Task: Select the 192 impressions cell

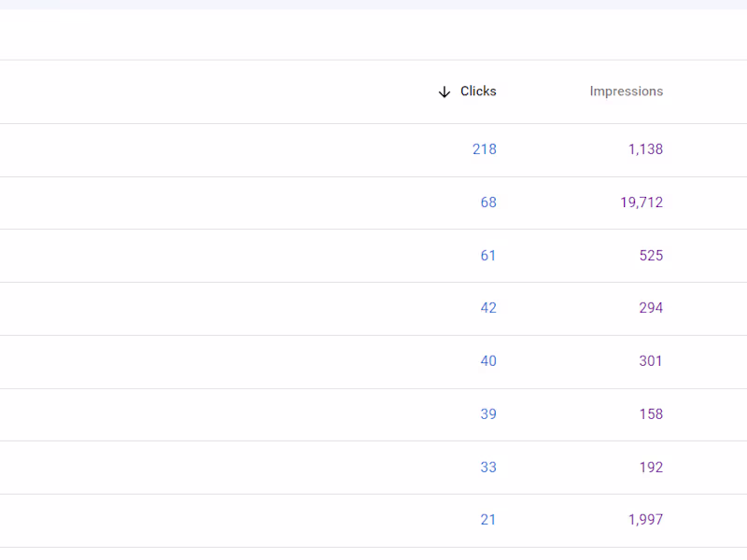Action: [651, 468]
